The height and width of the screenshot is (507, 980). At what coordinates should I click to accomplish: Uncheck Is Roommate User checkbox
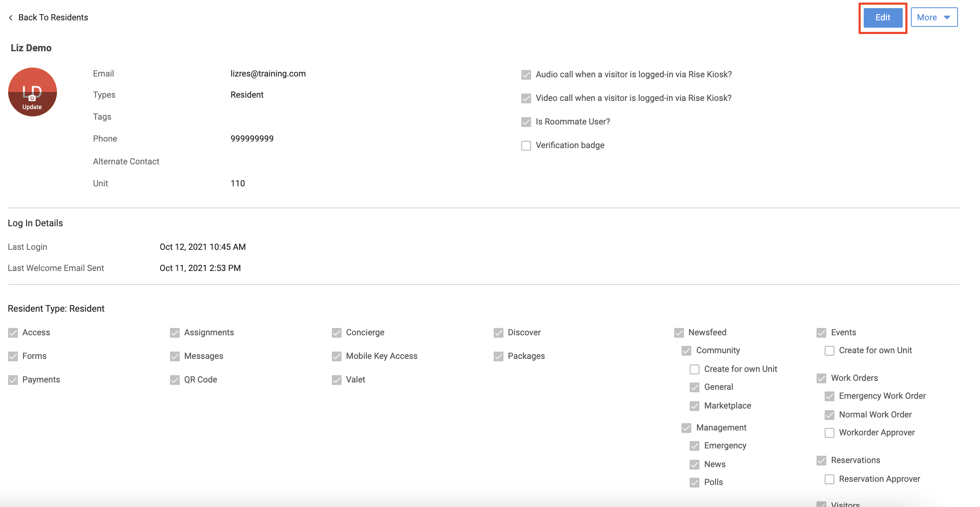(x=526, y=122)
